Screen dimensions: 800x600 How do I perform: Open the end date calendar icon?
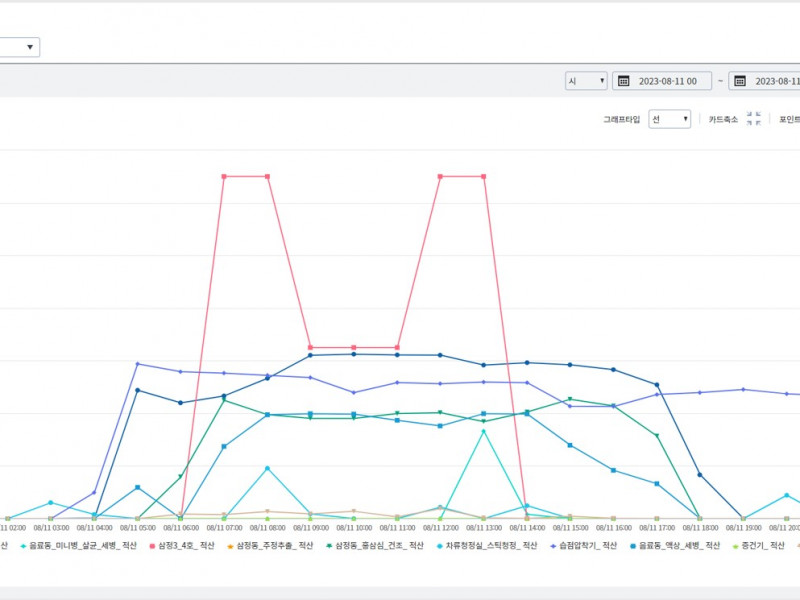(739, 81)
